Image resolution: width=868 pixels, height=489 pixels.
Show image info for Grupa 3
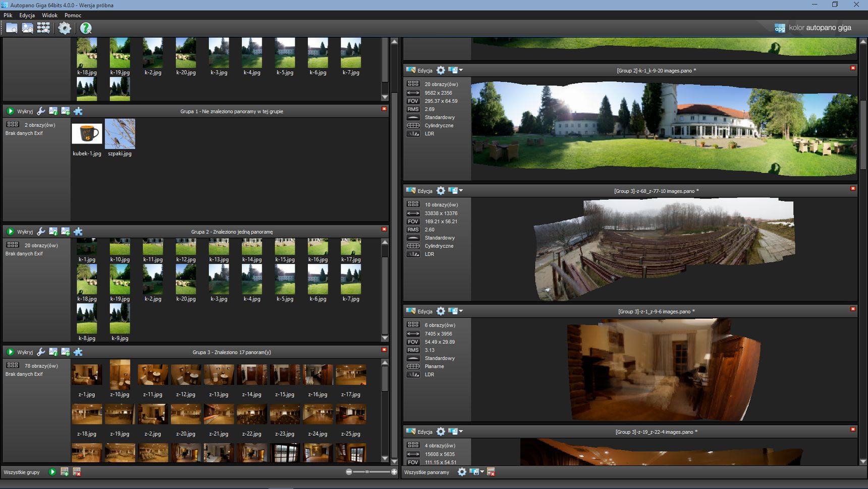point(53,352)
